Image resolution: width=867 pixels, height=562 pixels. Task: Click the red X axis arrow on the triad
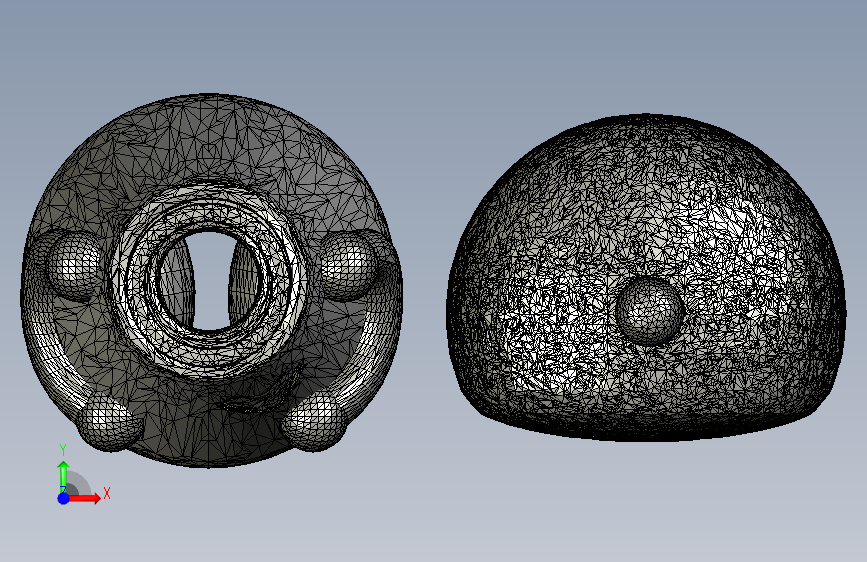84,498
